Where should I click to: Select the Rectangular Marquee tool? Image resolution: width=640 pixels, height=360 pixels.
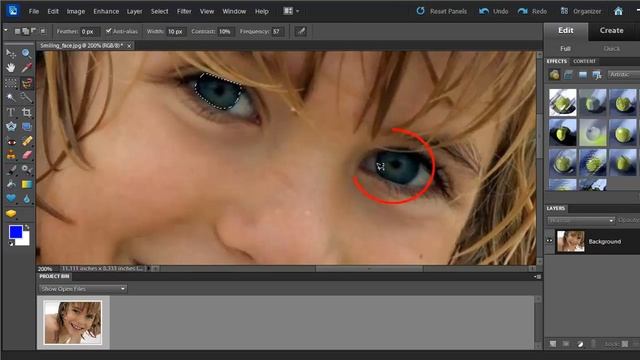coord(11,83)
